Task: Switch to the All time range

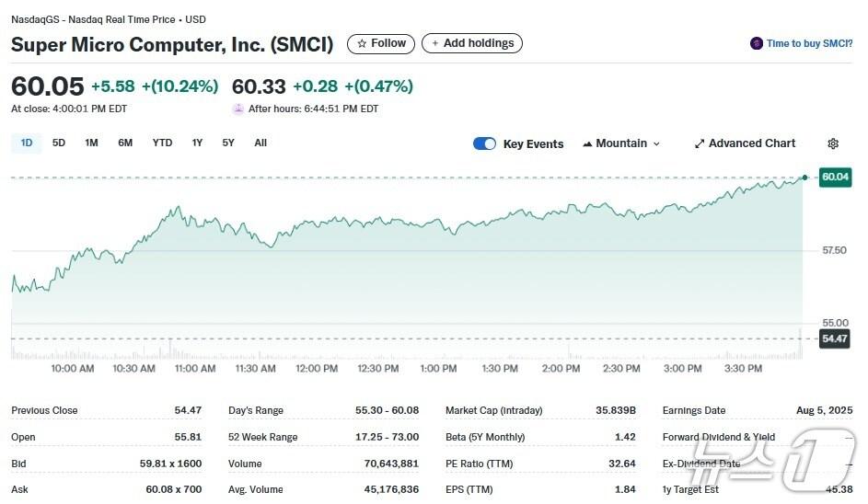Action: [260, 143]
